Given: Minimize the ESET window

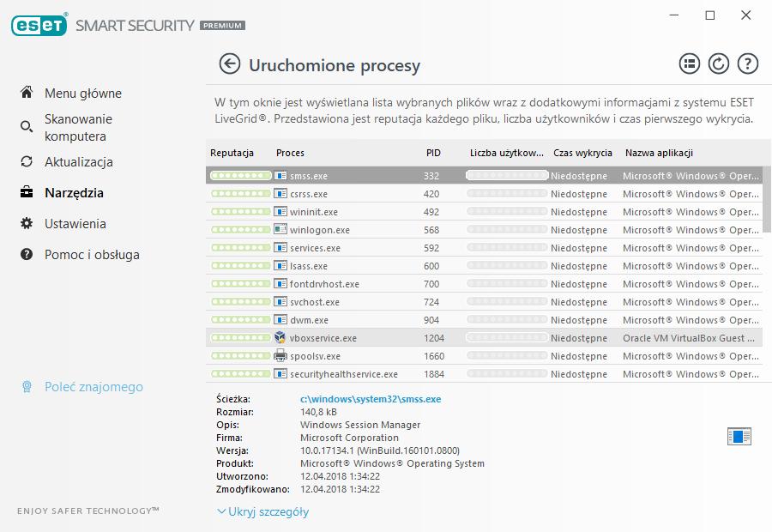Looking at the screenshot, I should [674, 15].
